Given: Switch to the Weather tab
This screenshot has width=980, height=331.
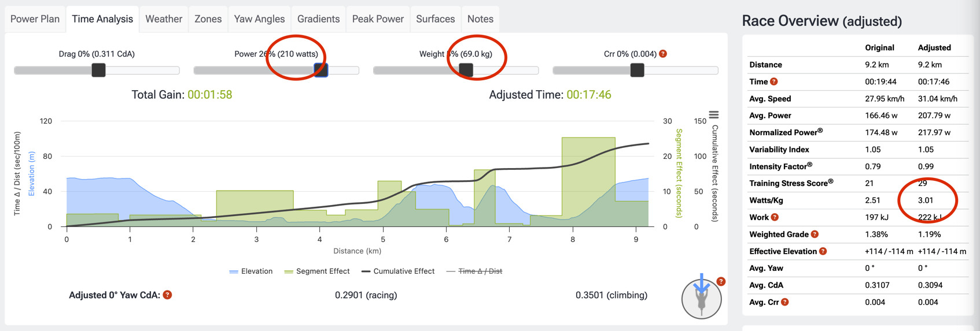Looking at the screenshot, I should pos(164,19).
